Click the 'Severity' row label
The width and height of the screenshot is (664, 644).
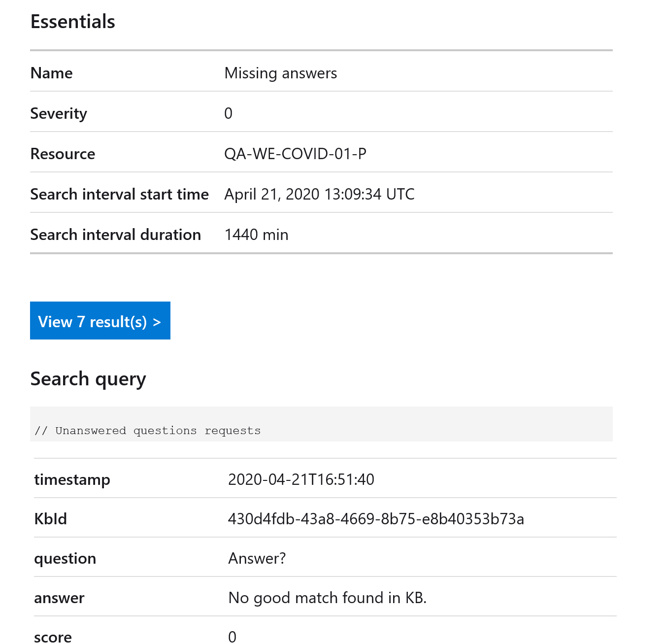59,113
